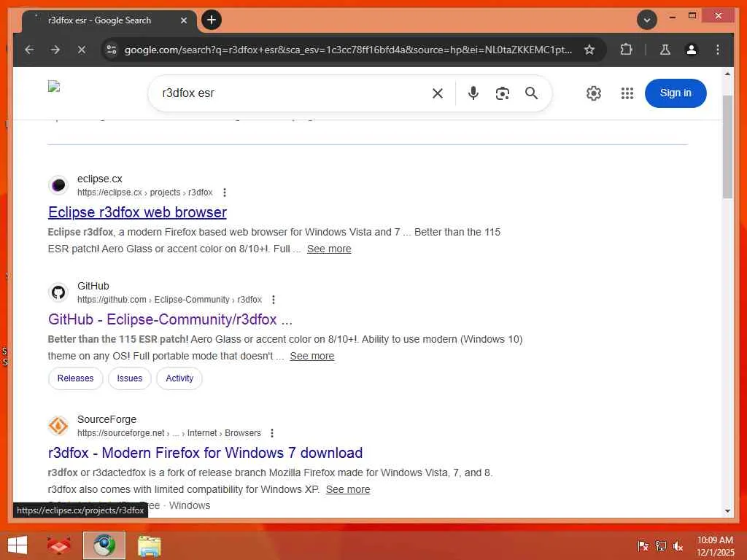The image size is (747, 560).
Task: Open Google apps grid
Action: coord(627,93)
